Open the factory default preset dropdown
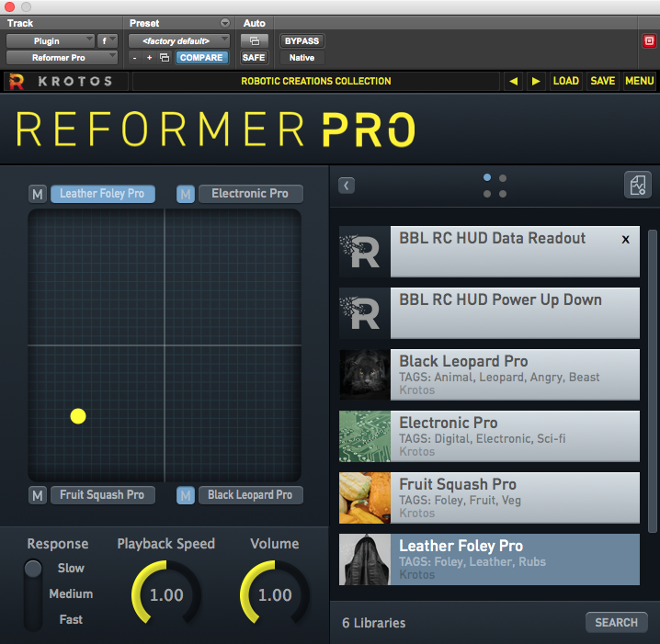 (179, 41)
